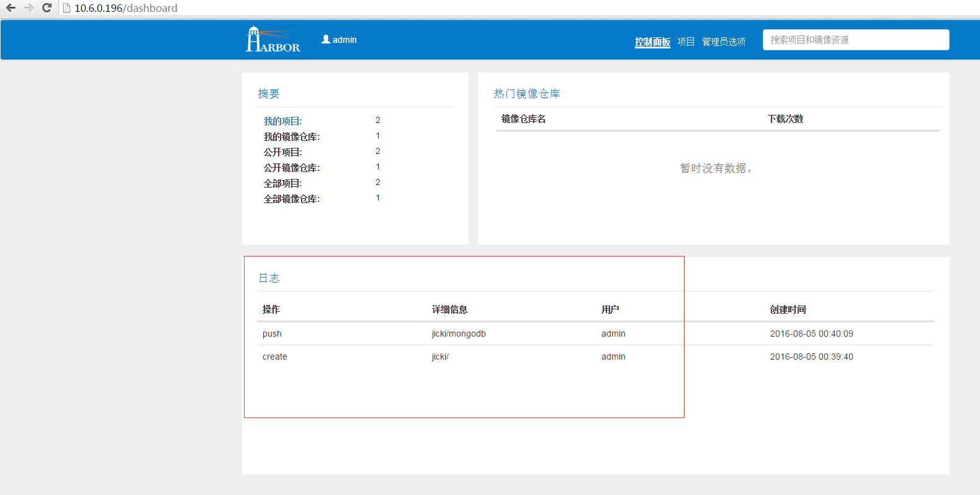Click the browser forward arrow
The image size is (980, 495).
tap(29, 8)
